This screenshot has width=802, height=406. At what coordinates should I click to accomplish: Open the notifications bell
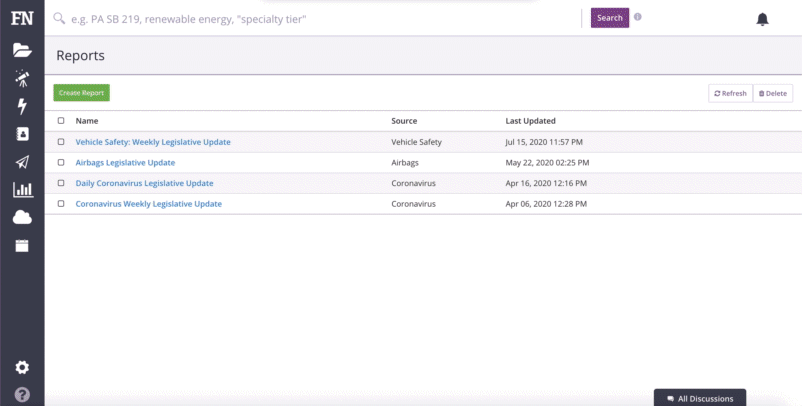point(762,19)
